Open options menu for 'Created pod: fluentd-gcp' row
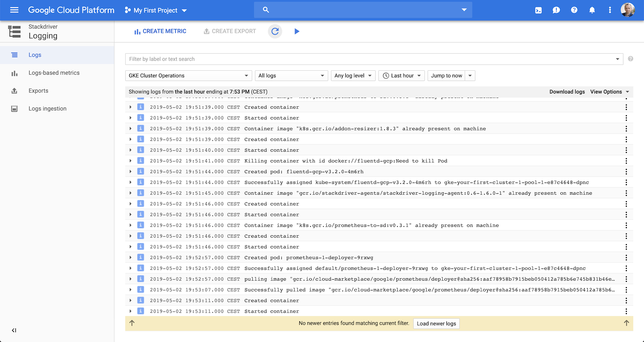Image resolution: width=644 pixels, height=342 pixels. (626, 171)
